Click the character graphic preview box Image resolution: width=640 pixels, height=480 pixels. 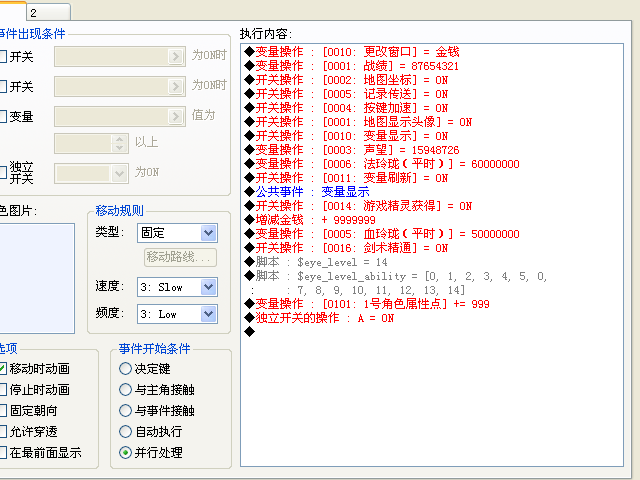coord(37,278)
